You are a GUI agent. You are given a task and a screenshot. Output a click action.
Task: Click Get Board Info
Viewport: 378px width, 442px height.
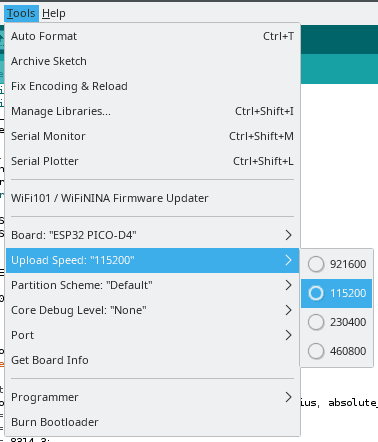152,360
